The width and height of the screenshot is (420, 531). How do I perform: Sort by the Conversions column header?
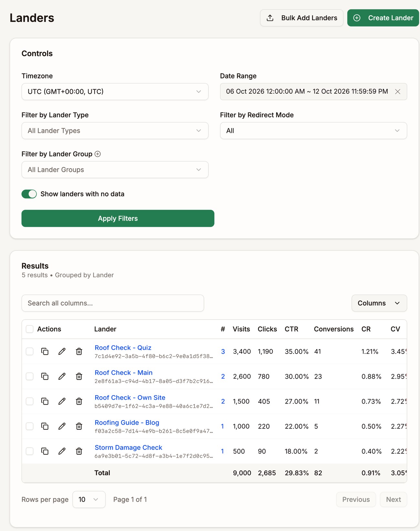(334, 329)
